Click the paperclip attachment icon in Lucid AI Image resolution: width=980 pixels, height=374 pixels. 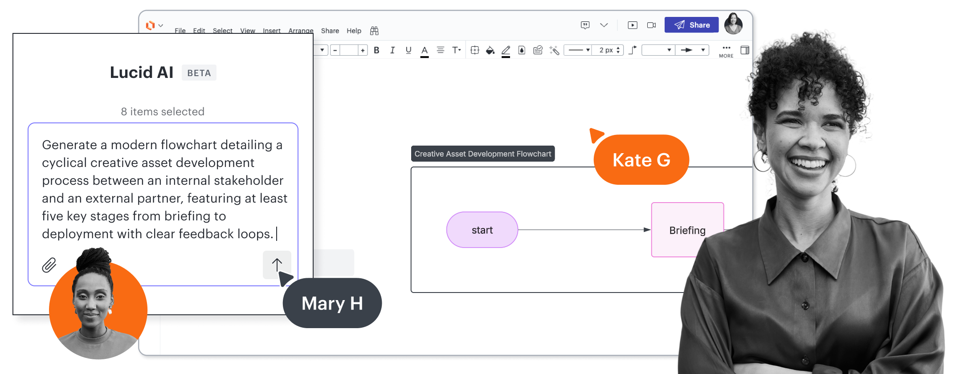[x=49, y=265]
